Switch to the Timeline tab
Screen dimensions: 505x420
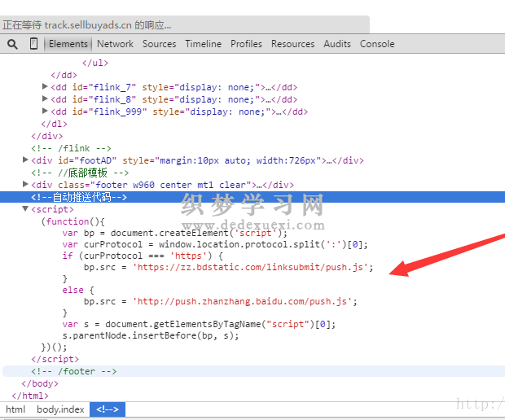pos(203,44)
